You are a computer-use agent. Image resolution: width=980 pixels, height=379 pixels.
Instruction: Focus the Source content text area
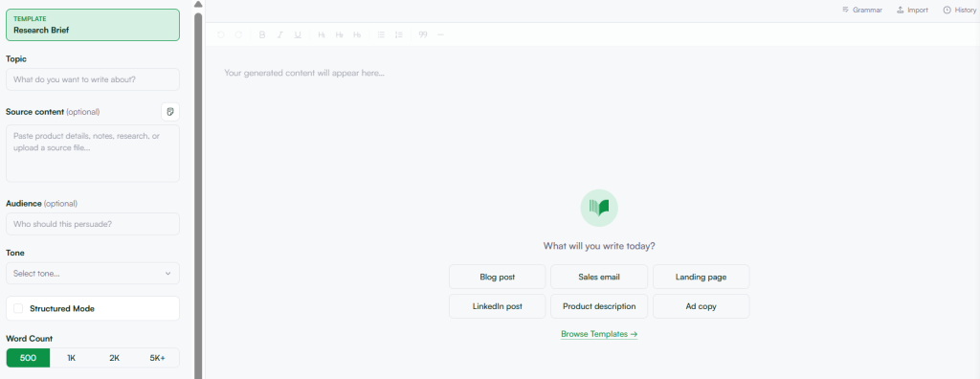point(93,153)
